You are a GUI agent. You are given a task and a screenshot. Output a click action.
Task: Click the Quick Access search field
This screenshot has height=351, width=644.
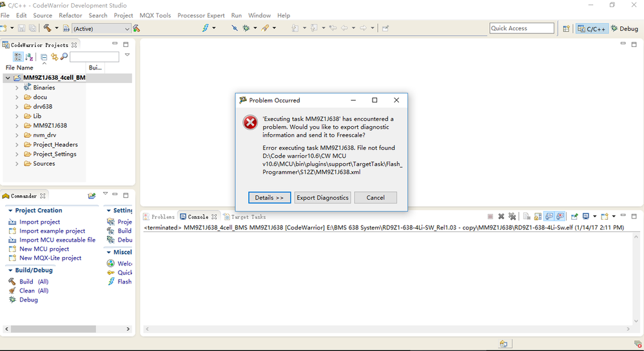click(x=522, y=28)
